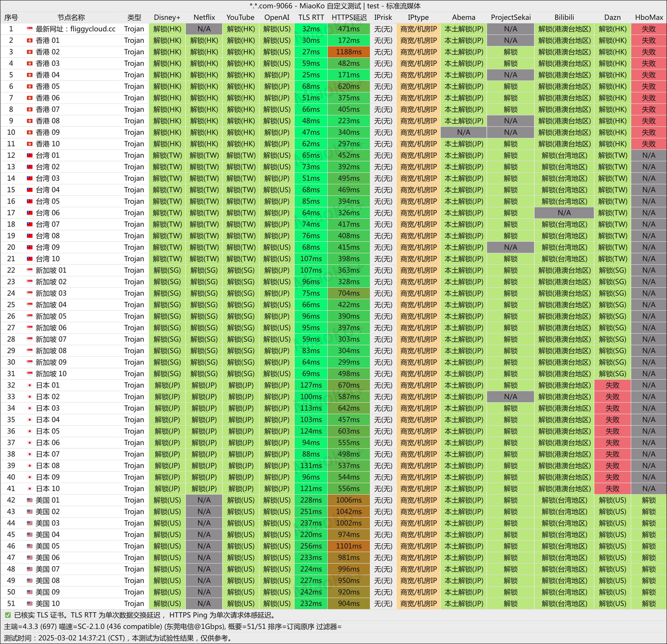Click the Netflix column header
The width and height of the screenshot is (667, 644).
click(204, 17)
